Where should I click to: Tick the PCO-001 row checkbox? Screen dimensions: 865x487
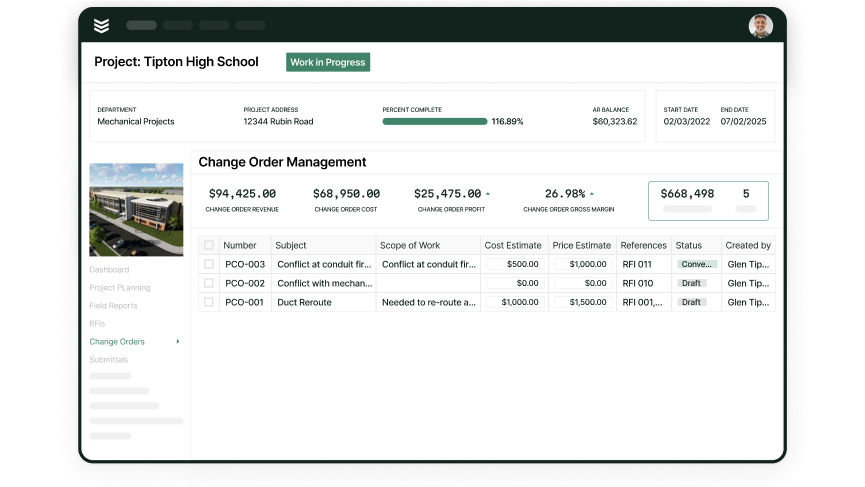(x=209, y=302)
